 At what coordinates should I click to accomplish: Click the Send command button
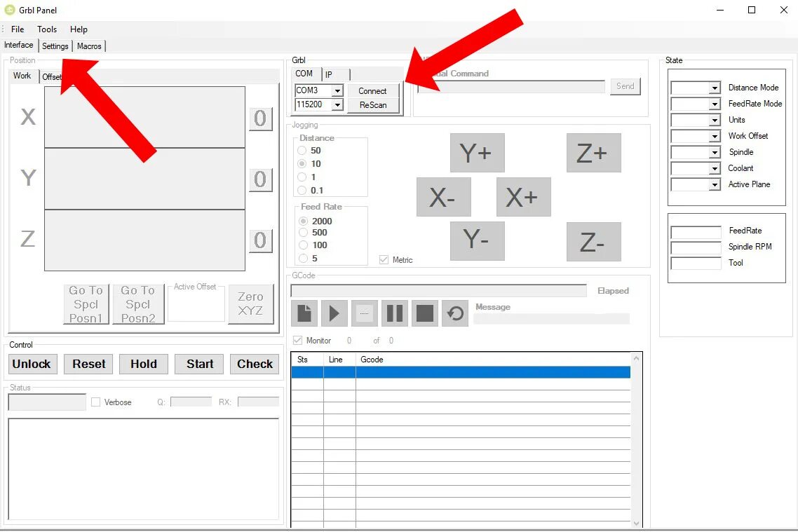point(625,86)
